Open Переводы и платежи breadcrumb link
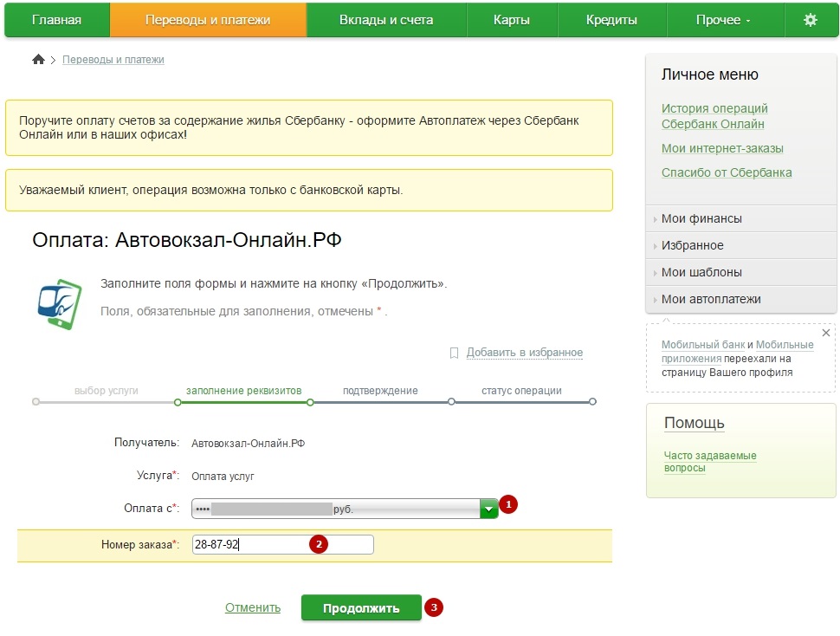The image size is (840, 636). pyautogui.click(x=113, y=60)
